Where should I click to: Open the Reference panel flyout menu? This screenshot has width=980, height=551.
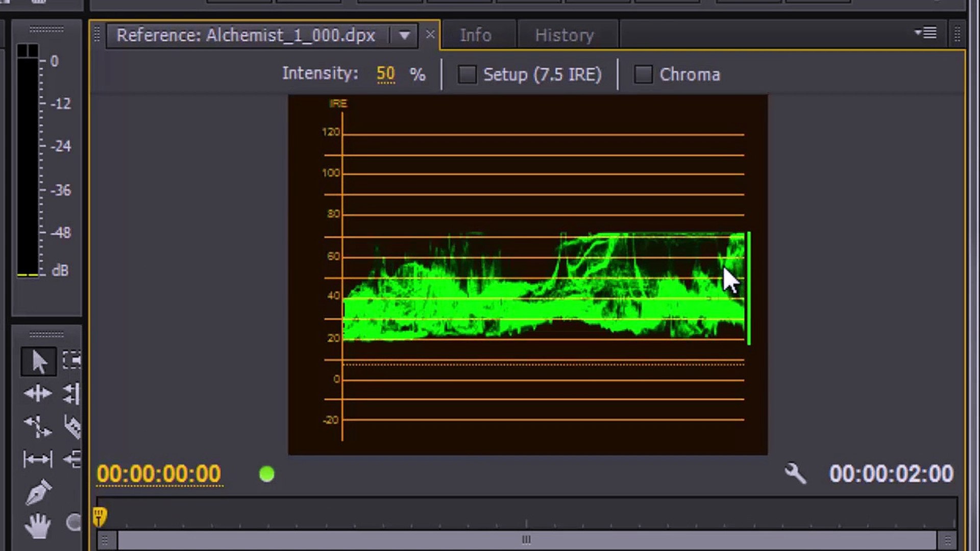(926, 33)
